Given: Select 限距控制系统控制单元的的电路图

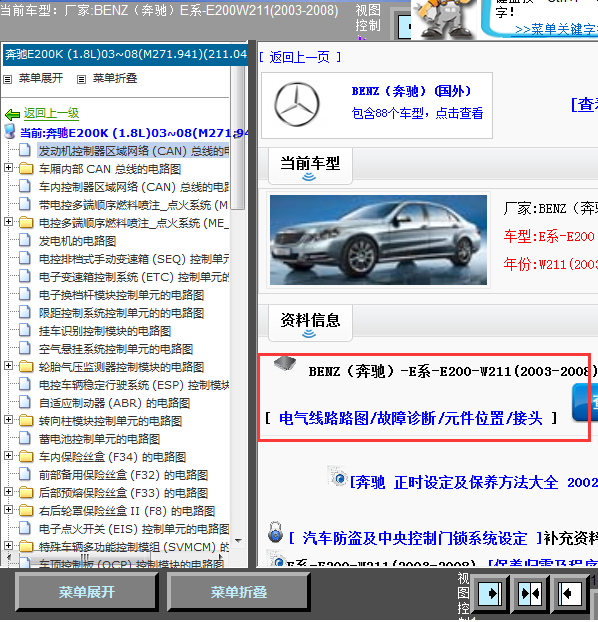Looking at the screenshot, I should click(121, 313).
